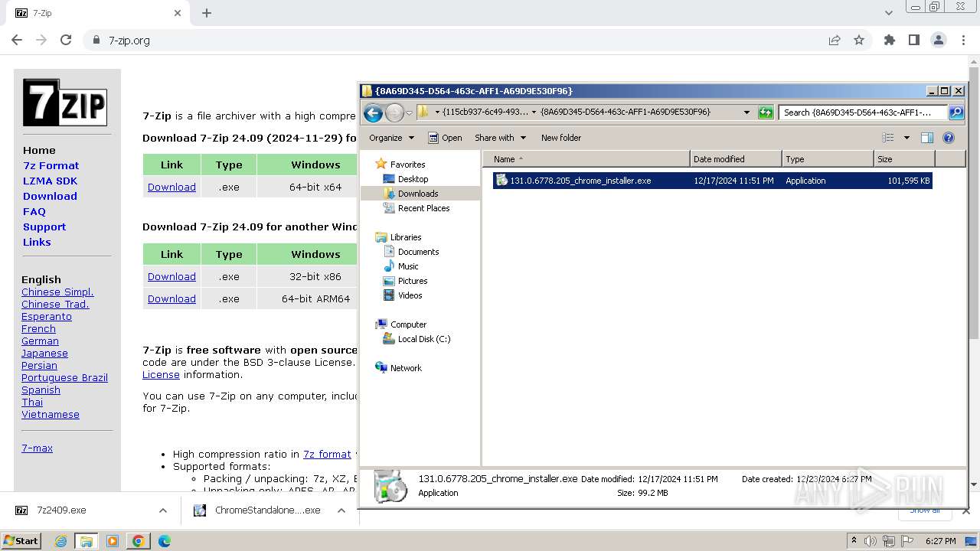The height and width of the screenshot is (551, 980).
Task: Select the chrome_installer.exe file icon
Action: (x=501, y=181)
